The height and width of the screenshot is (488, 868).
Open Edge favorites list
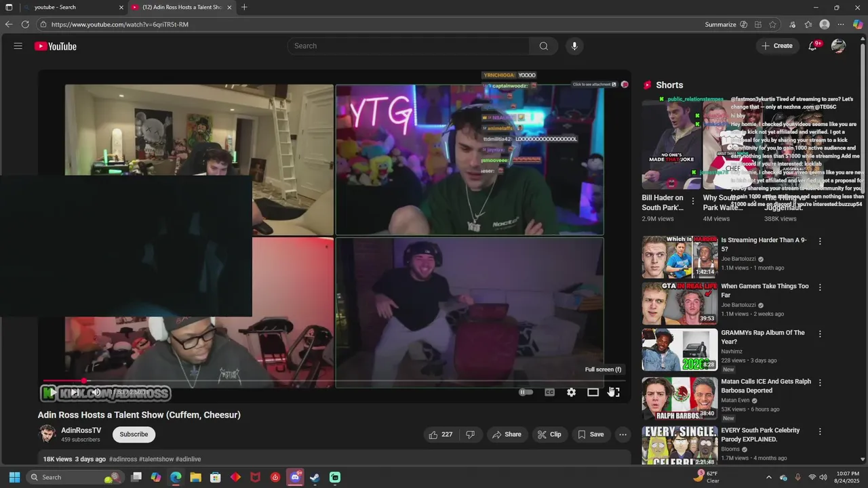[808, 24]
